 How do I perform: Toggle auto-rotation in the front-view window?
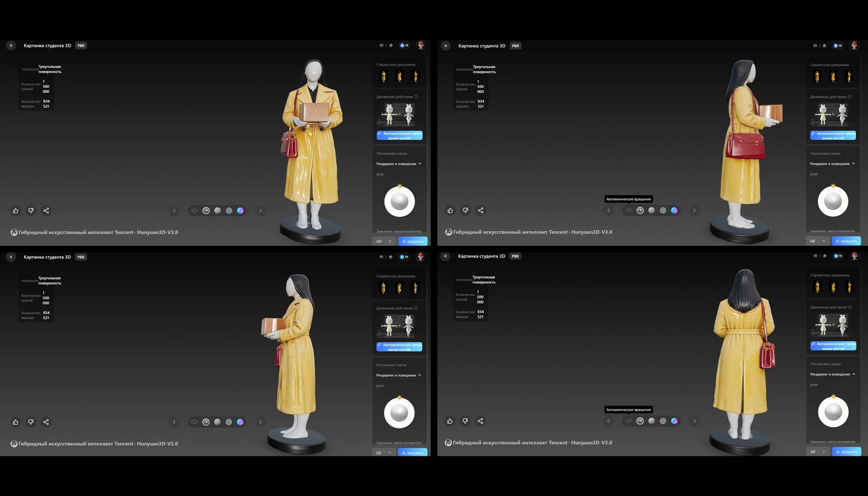194,210
